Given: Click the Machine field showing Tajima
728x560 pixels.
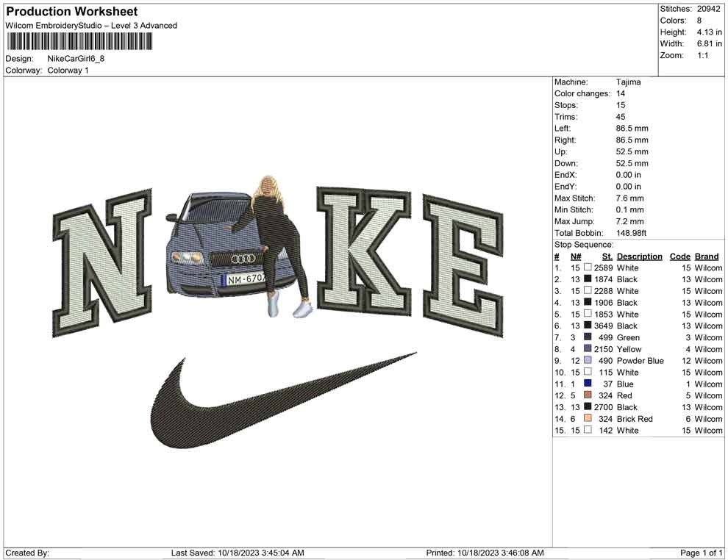Looking at the screenshot, I should (626, 82).
